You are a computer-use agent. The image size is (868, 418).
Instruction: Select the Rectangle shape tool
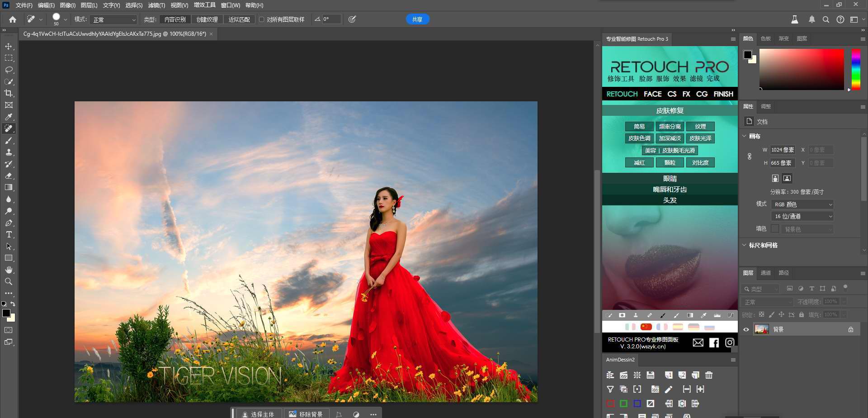tap(9, 258)
